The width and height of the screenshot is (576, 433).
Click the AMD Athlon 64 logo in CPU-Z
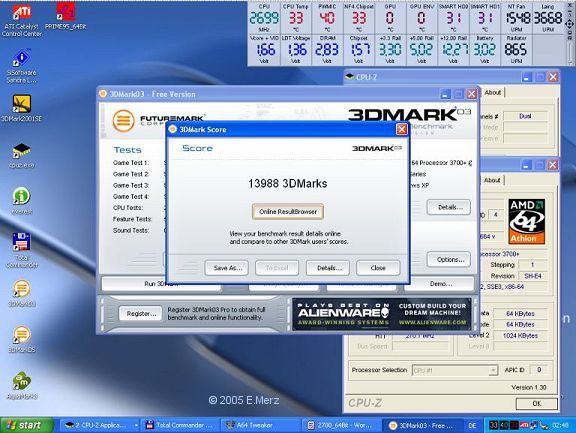pos(526,221)
